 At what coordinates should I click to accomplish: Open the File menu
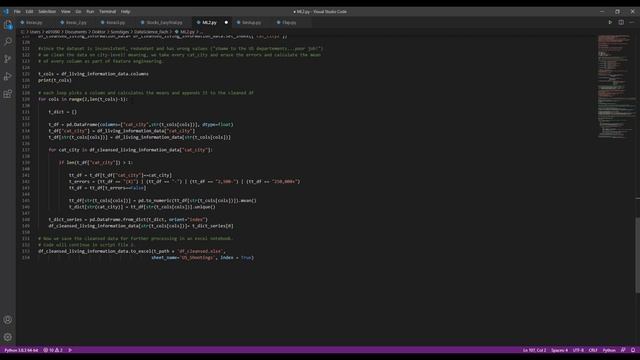pos(17,11)
